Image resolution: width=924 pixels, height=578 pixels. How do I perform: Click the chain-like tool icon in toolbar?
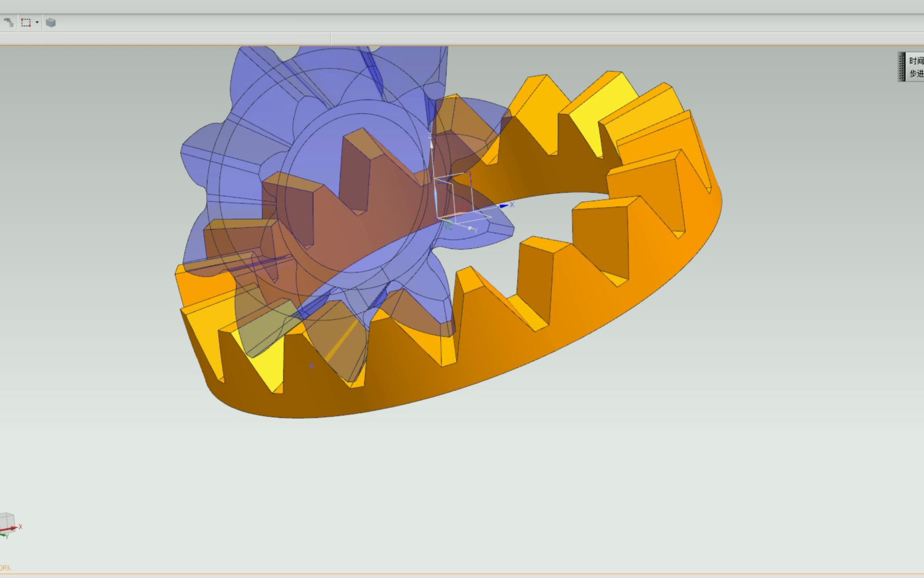(9, 22)
